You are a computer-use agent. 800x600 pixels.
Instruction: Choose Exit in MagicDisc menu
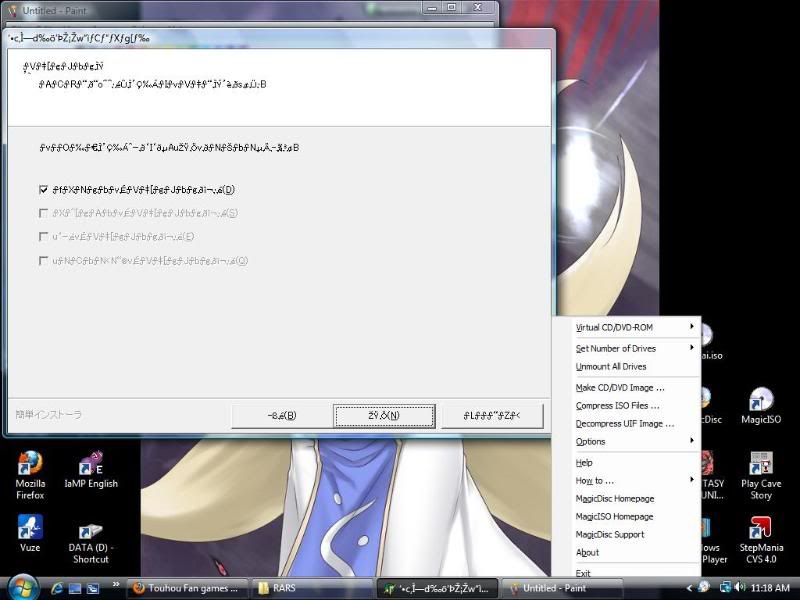coord(628,572)
